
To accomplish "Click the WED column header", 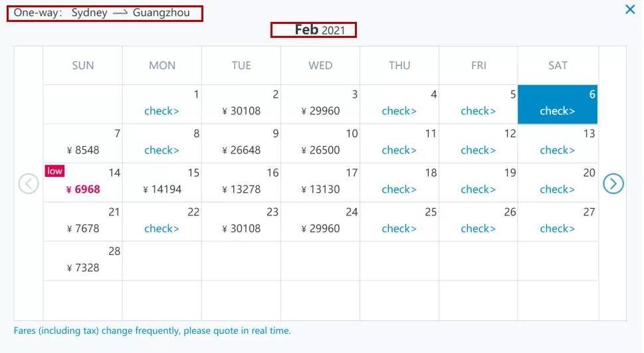I will pos(320,65).
